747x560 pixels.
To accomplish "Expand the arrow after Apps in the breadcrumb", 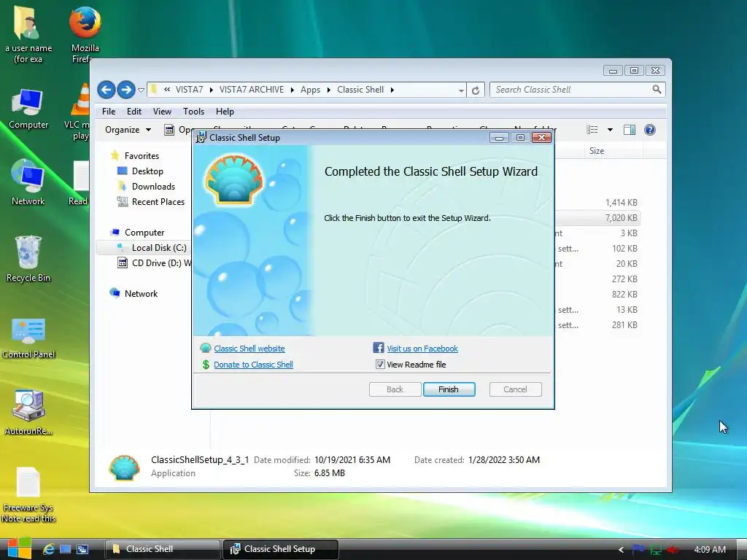I will coord(329,90).
